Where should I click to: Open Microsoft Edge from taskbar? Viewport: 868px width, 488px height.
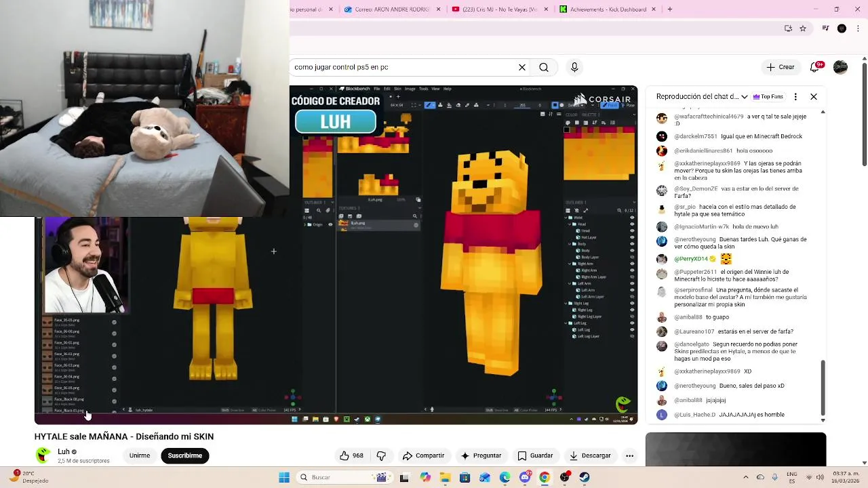tap(505, 477)
